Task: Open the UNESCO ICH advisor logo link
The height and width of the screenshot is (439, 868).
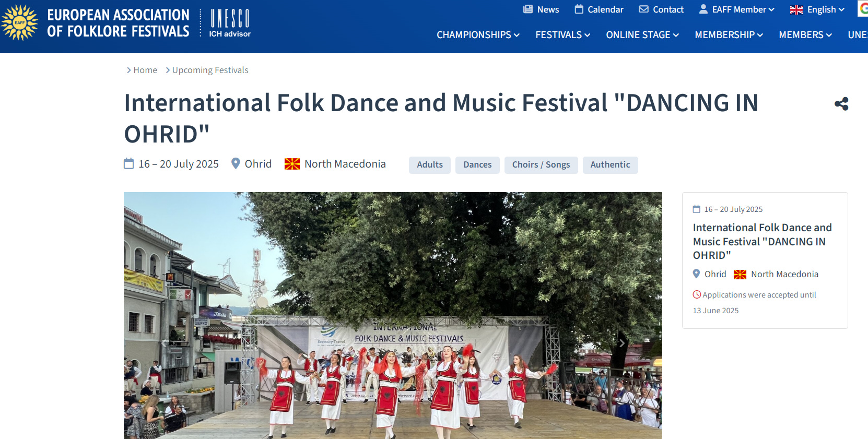Action: [230, 23]
